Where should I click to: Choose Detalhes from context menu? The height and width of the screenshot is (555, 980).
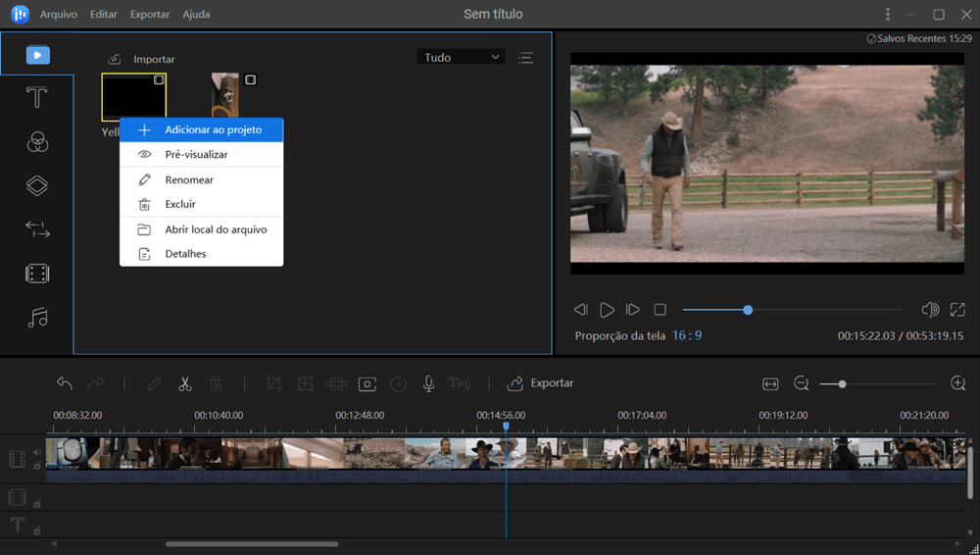pyautogui.click(x=201, y=254)
